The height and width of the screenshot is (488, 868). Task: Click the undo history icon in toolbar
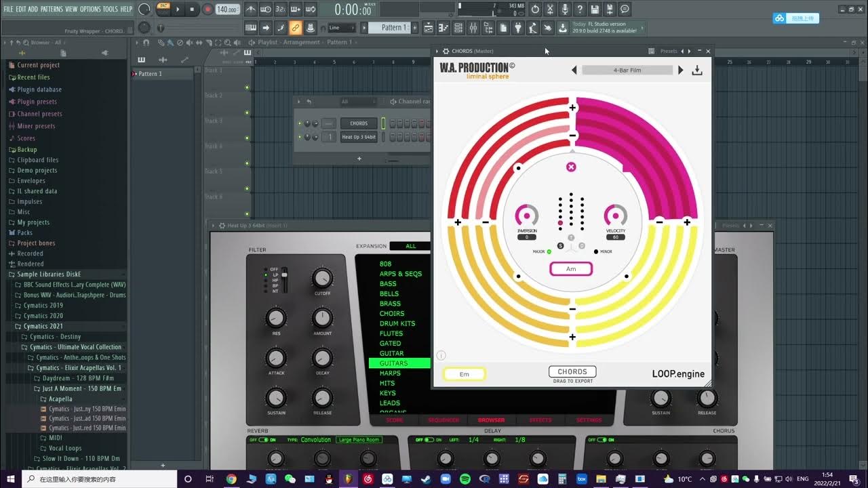click(x=535, y=9)
